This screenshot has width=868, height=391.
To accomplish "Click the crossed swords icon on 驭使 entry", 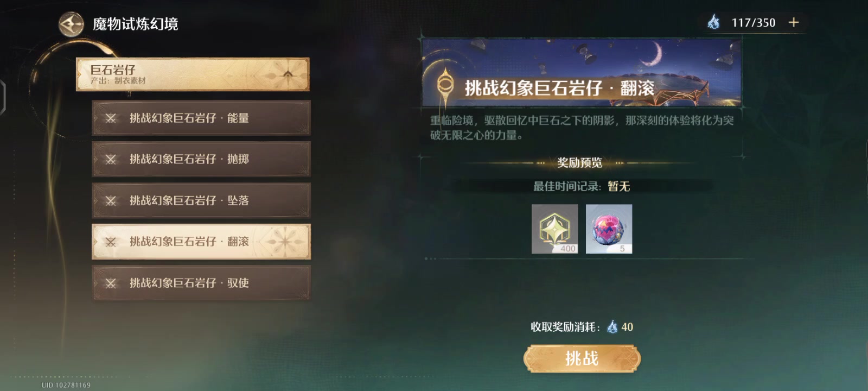I will [x=111, y=283].
